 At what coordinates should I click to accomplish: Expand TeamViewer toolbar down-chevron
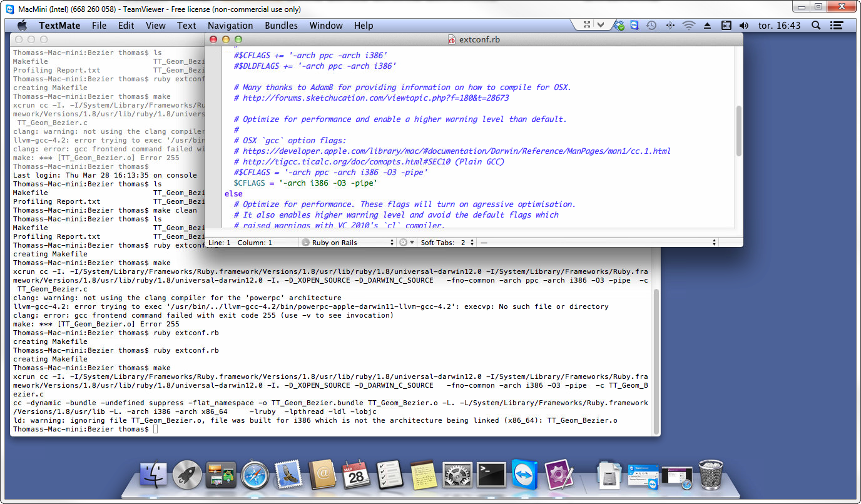[x=601, y=25]
